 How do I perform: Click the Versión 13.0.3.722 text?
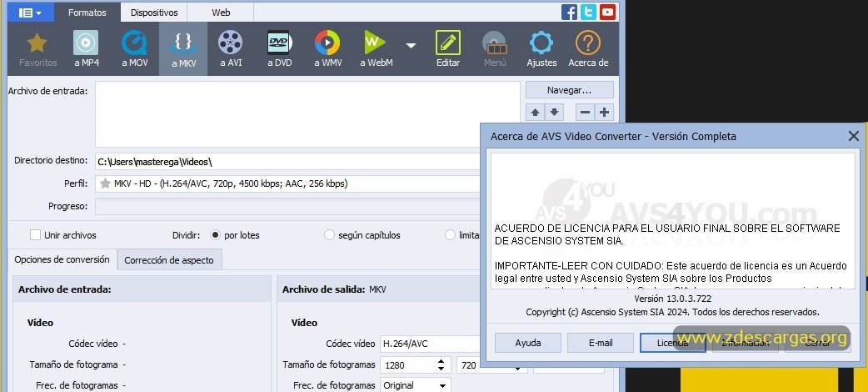pyautogui.click(x=672, y=299)
